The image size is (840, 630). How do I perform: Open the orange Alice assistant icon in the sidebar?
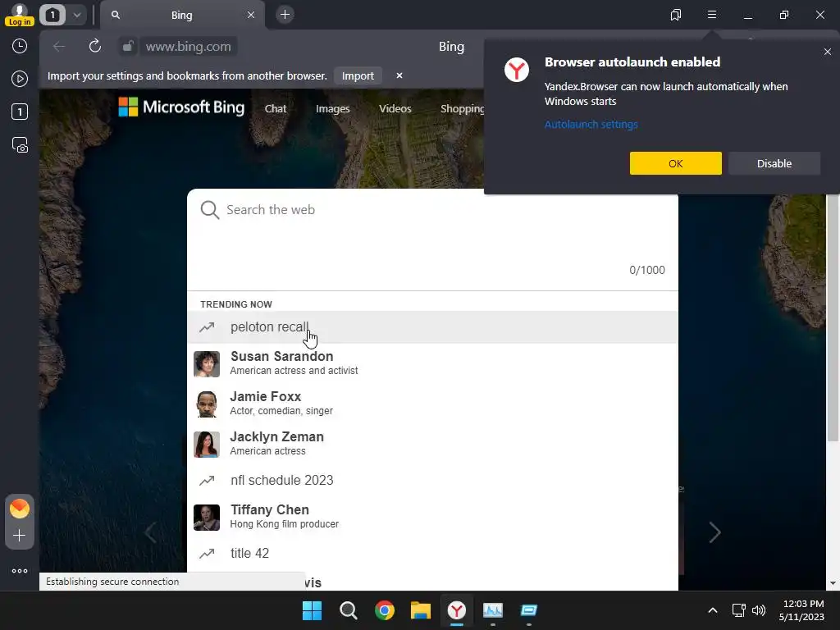pos(20,508)
